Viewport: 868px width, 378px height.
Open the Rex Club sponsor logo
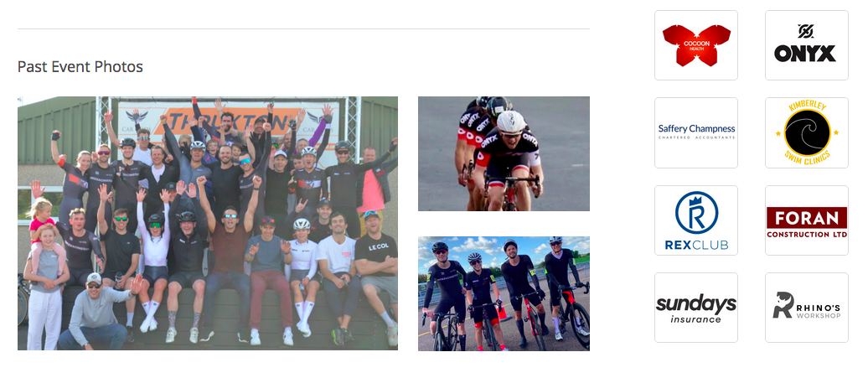[696, 220]
